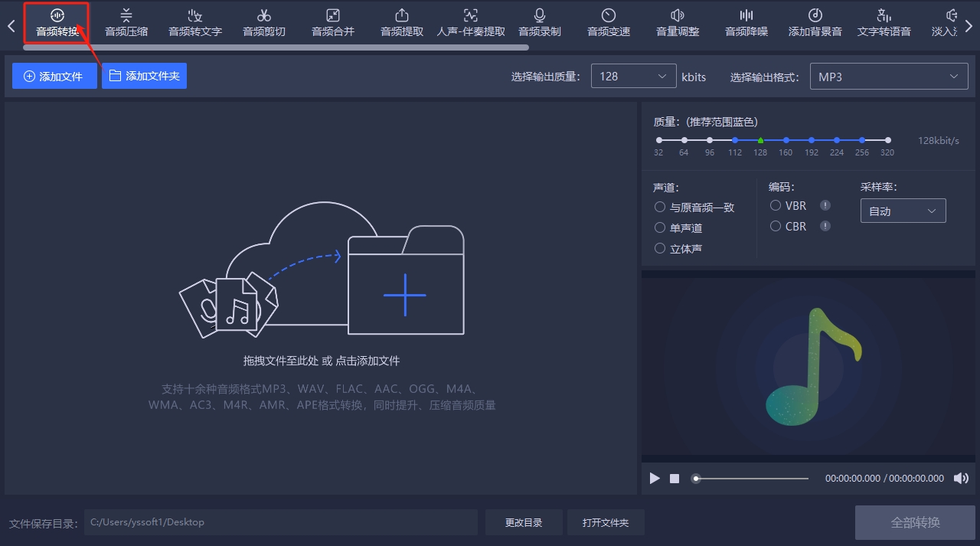Screen dimensions: 980x546
Task: Set quality slider to 96
Action: [x=710, y=140]
